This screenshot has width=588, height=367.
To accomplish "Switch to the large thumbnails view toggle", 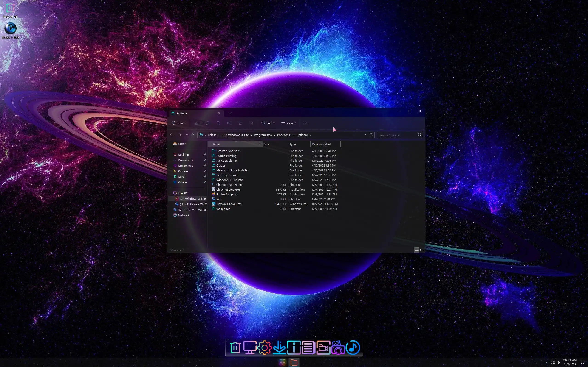I will pos(422,250).
